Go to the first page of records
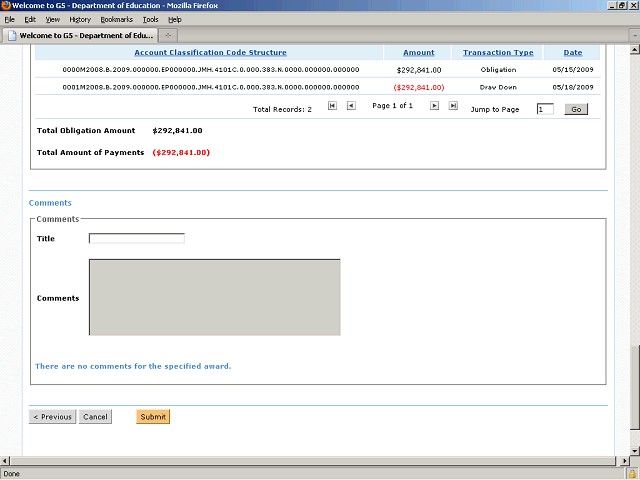The height and width of the screenshot is (480, 640). pyautogui.click(x=332, y=106)
